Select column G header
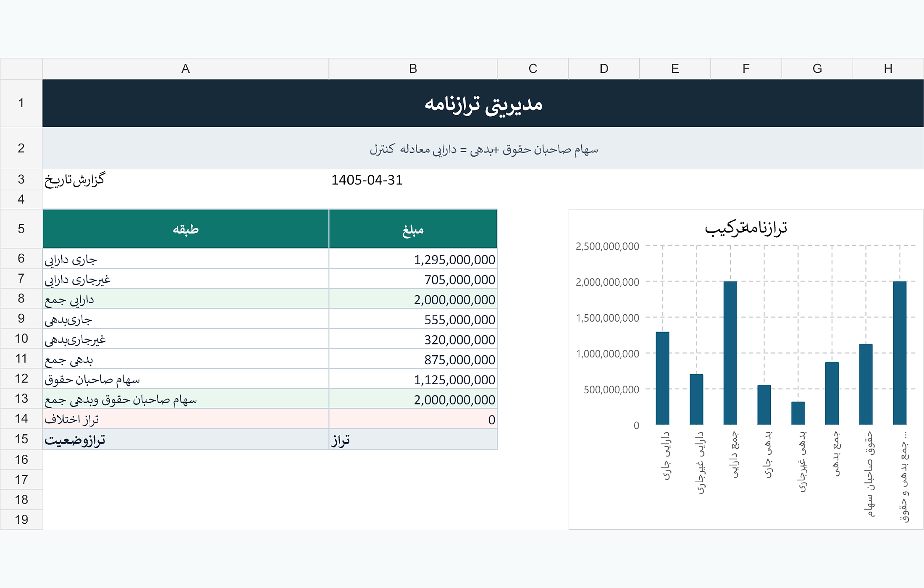924x588 pixels. tap(817, 68)
